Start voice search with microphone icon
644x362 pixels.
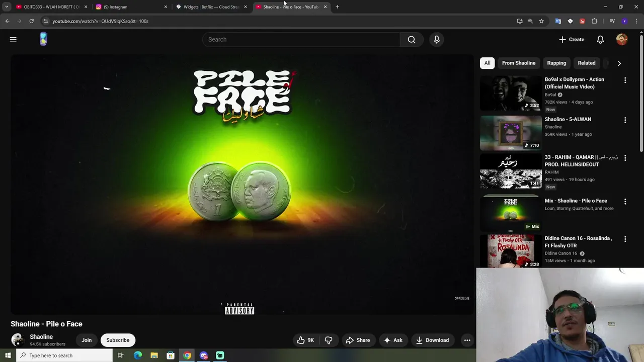[437, 39]
